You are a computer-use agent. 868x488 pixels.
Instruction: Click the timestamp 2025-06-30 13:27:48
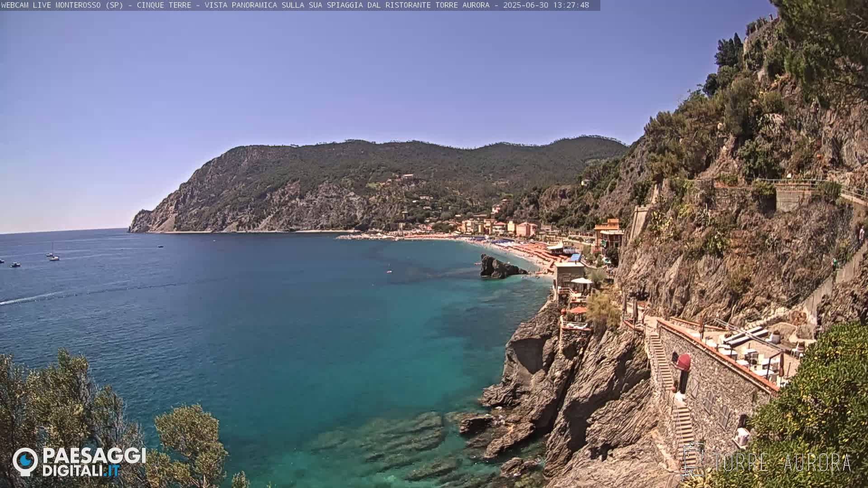coord(546,5)
